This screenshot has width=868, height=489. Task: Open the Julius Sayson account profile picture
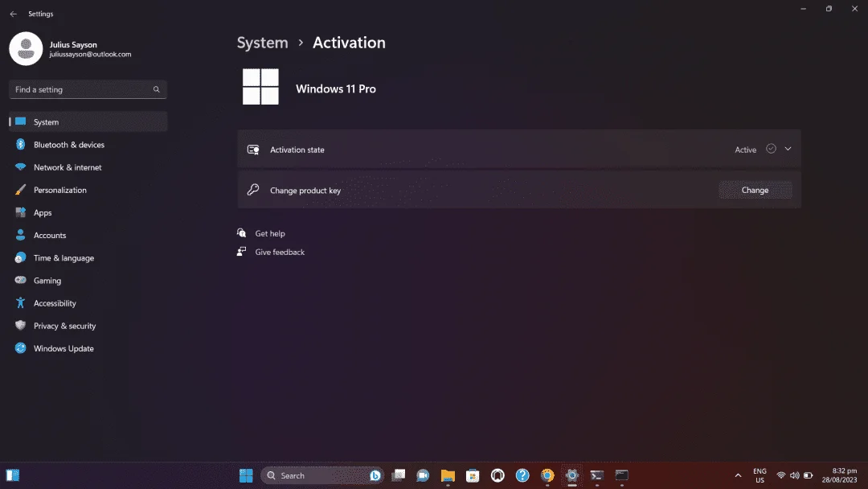click(x=26, y=49)
